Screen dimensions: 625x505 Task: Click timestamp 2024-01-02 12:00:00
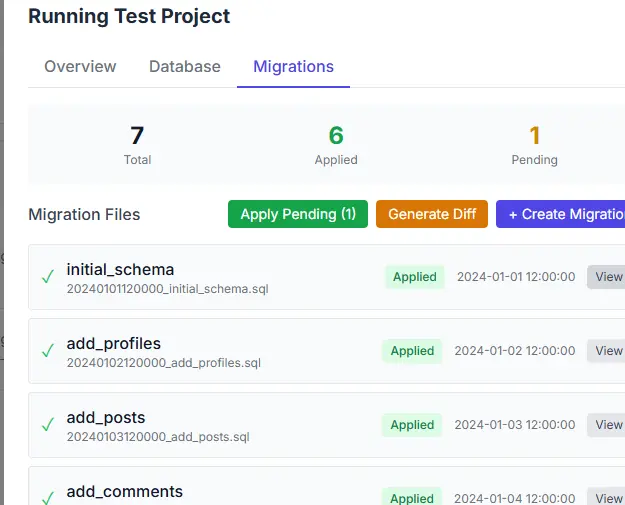coord(515,351)
